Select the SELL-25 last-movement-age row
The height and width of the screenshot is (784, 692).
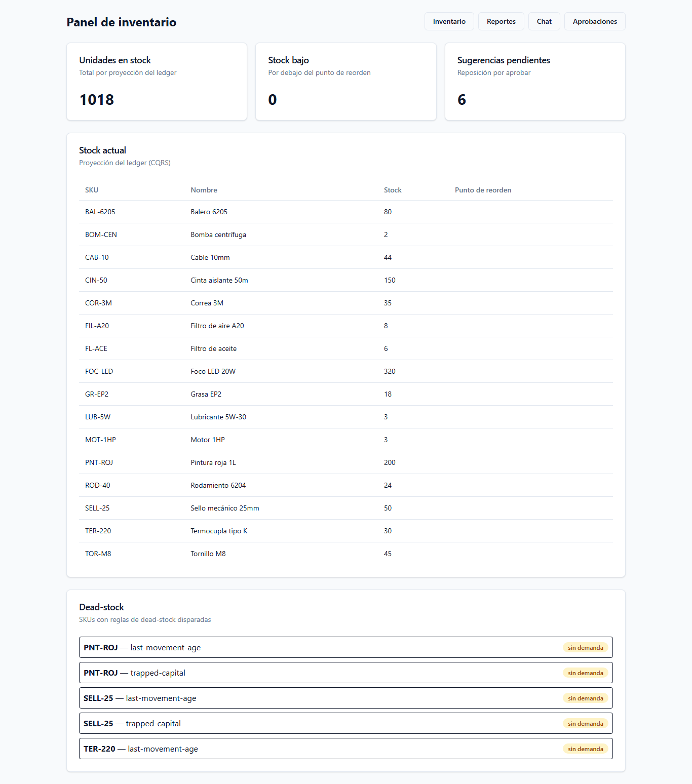[346, 698]
